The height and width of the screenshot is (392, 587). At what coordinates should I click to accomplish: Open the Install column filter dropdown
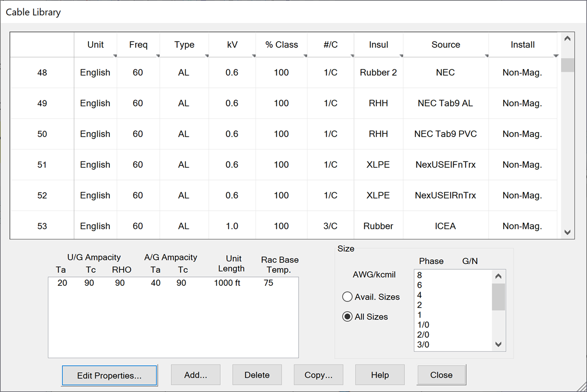tap(556, 56)
